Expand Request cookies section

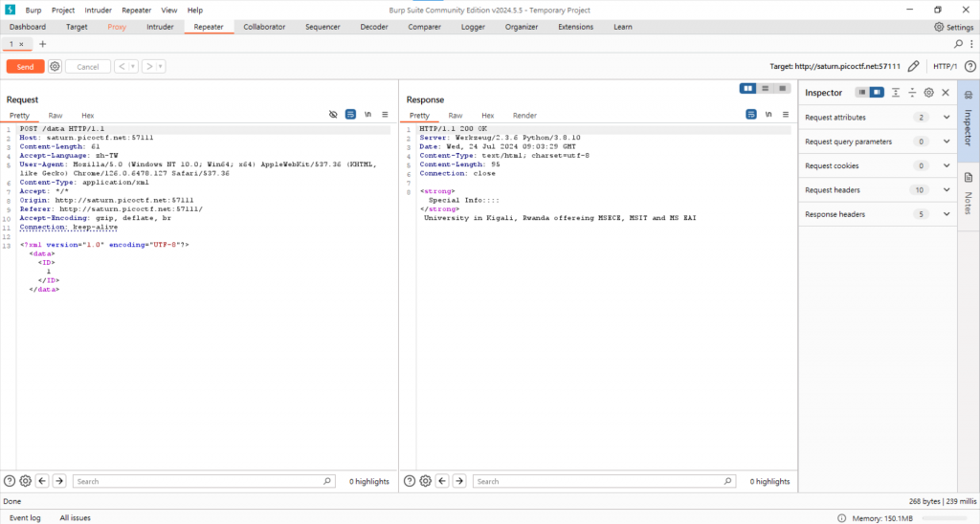[878, 166]
